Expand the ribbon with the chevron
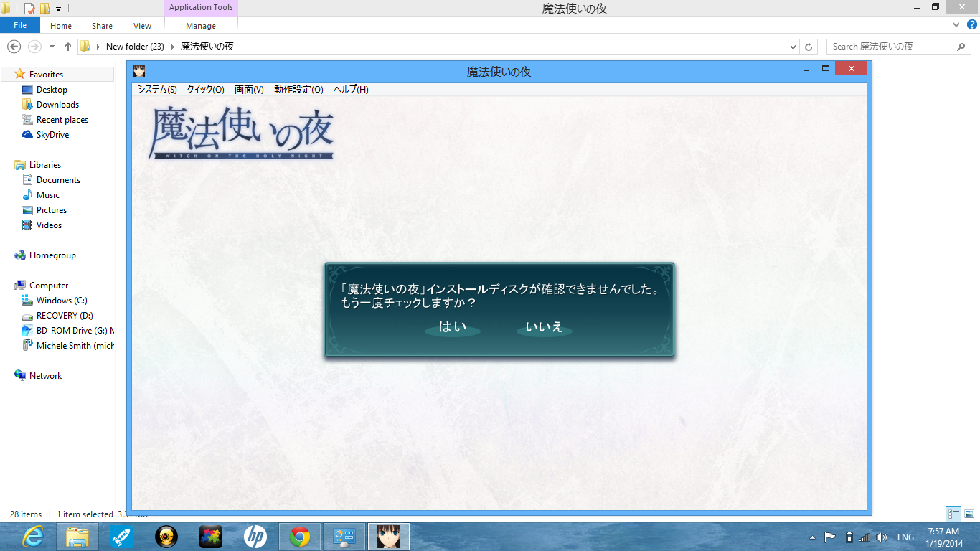Image resolution: width=980 pixels, height=551 pixels. point(956,24)
